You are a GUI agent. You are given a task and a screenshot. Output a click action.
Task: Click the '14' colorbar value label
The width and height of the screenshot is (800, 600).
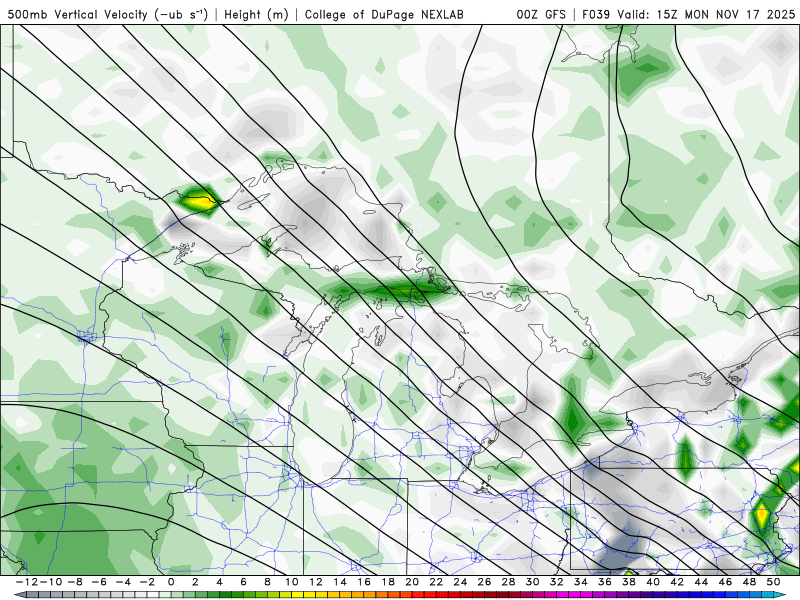coord(340,582)
